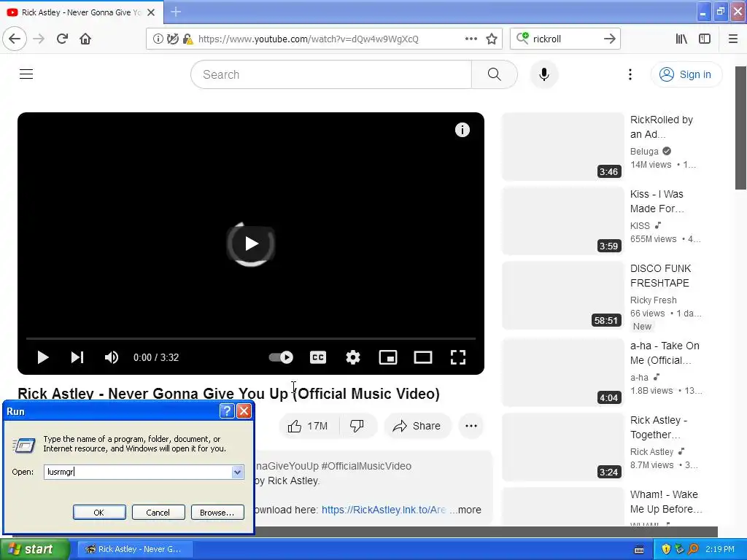Click the browser address bar URL
This screenshot has width=747, height=560.
[308, 39]
